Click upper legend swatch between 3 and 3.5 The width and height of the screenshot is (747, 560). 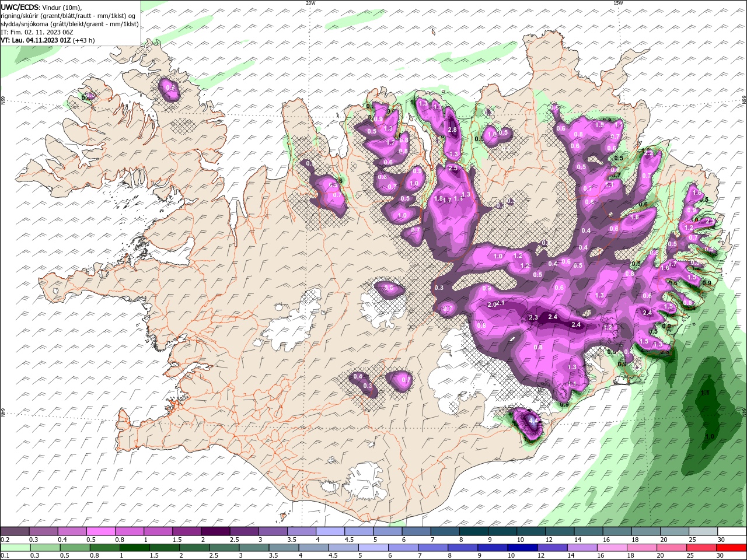pos(273,531)
